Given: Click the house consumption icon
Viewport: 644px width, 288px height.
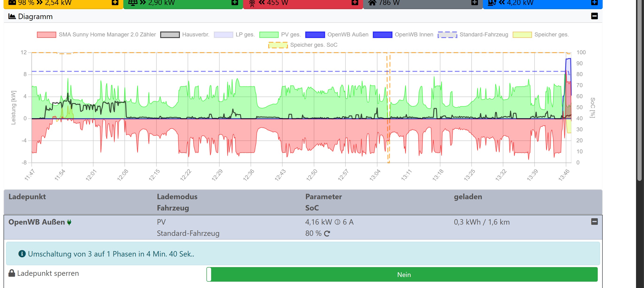Looking at the screenshot, I should (372, 3).
